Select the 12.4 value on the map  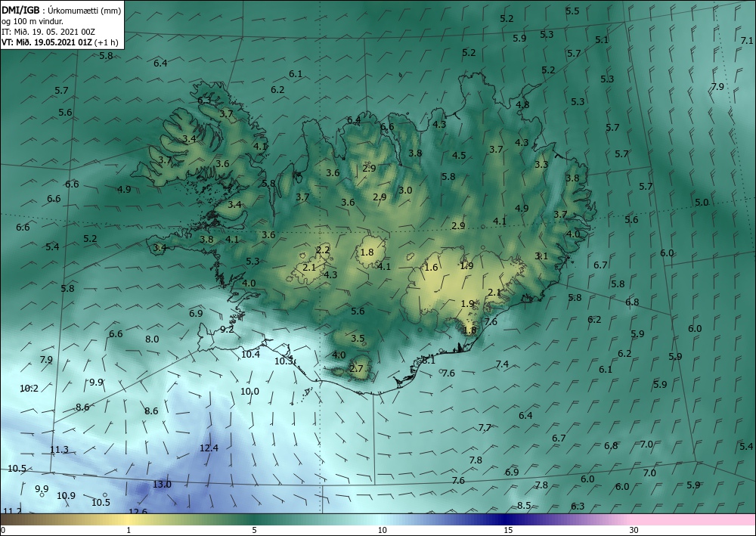[x=209, y=448]
